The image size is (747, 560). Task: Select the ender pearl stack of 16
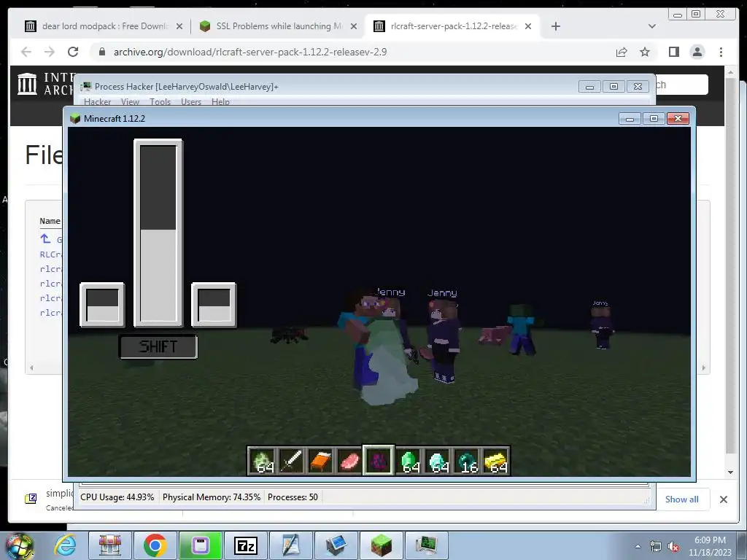coord(467,461)
